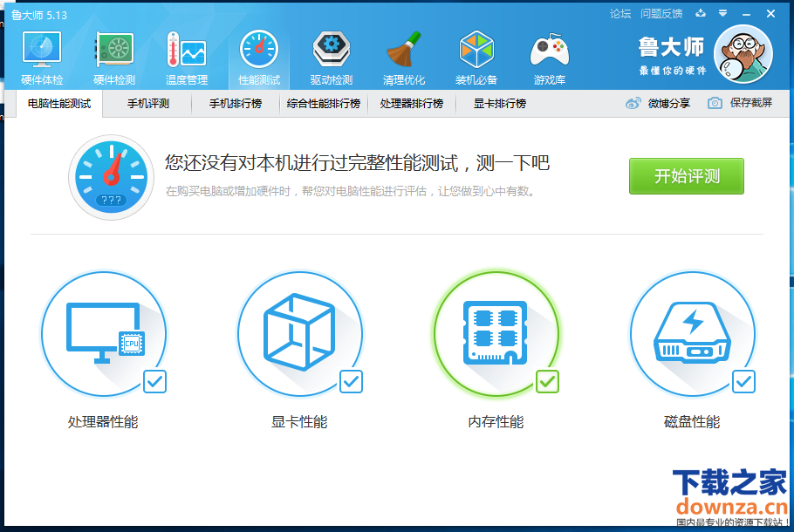Click the 微博分享 Weibo share icon
The width and height of the screenshot is (794, 532).
pyautogui.click(x=633, y=103)
